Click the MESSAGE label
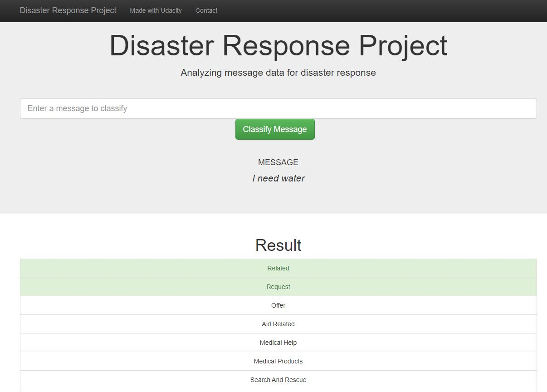The height and width of the screenshot is (392, 547). (278, 162)
